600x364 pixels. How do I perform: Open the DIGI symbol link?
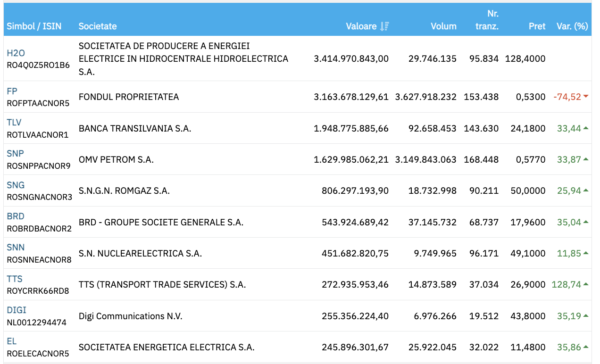(x=17, y=310)
